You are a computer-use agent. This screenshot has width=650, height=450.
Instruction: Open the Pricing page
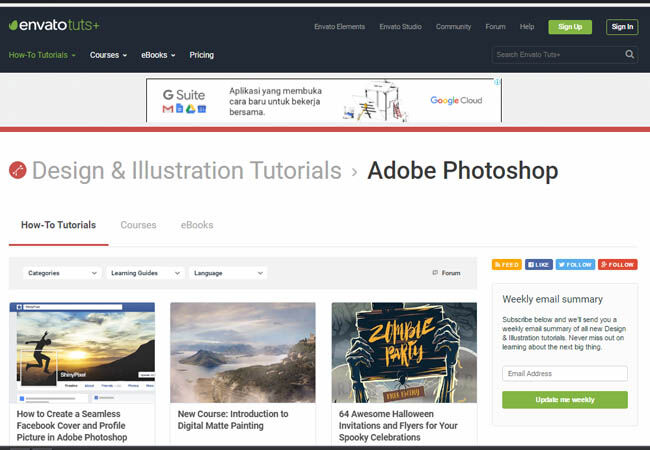pos(201,55)
